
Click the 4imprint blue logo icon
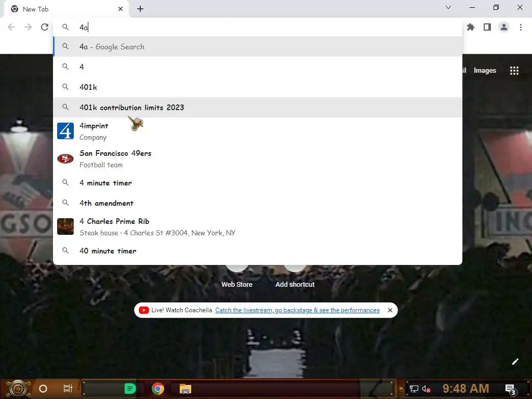[65, 131]
